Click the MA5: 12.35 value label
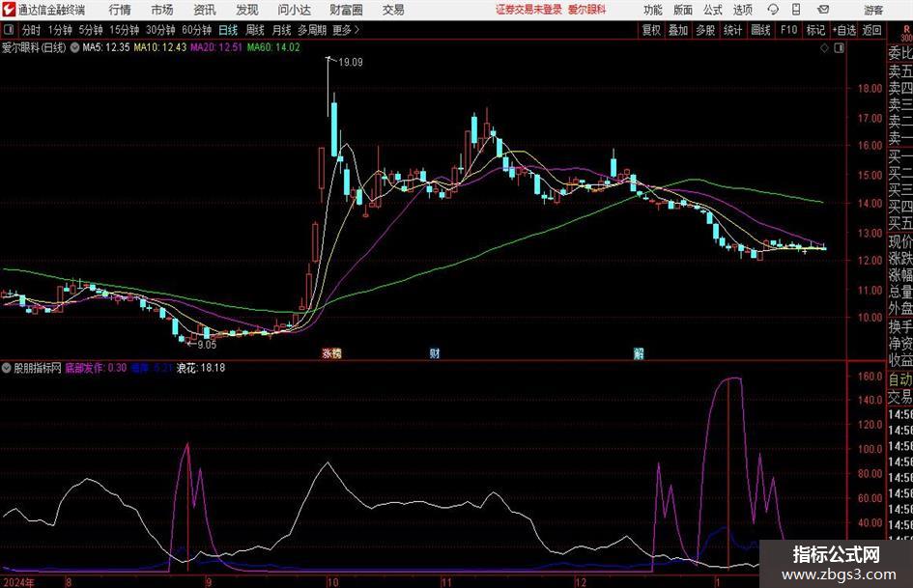 point(106,47)
